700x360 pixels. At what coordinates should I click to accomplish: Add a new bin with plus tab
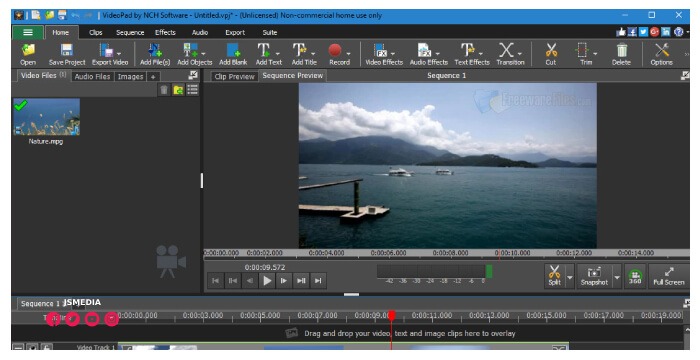click(153, 76)
